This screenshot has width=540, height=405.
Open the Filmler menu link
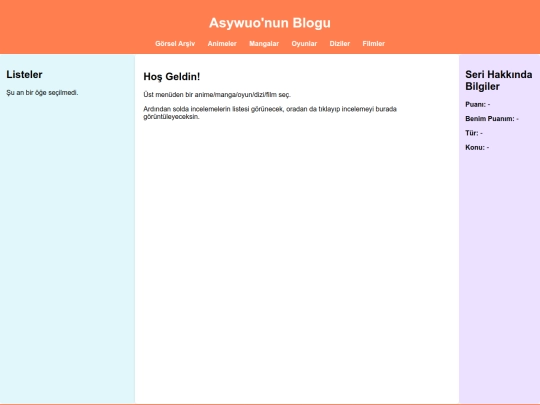point(374,44)
